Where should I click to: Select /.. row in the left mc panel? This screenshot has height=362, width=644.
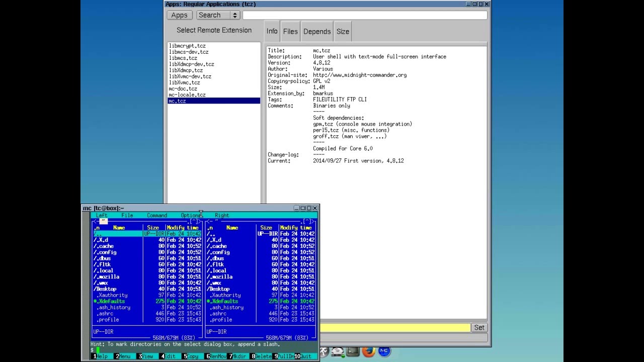pos(147,234)
